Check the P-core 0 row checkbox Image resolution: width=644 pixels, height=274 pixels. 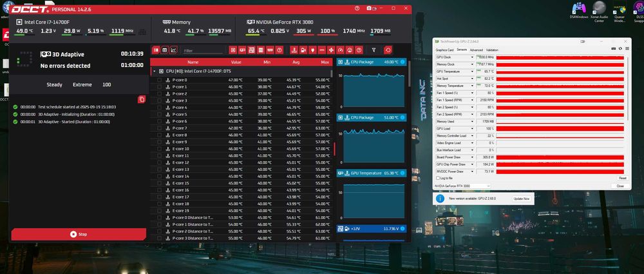159,80
